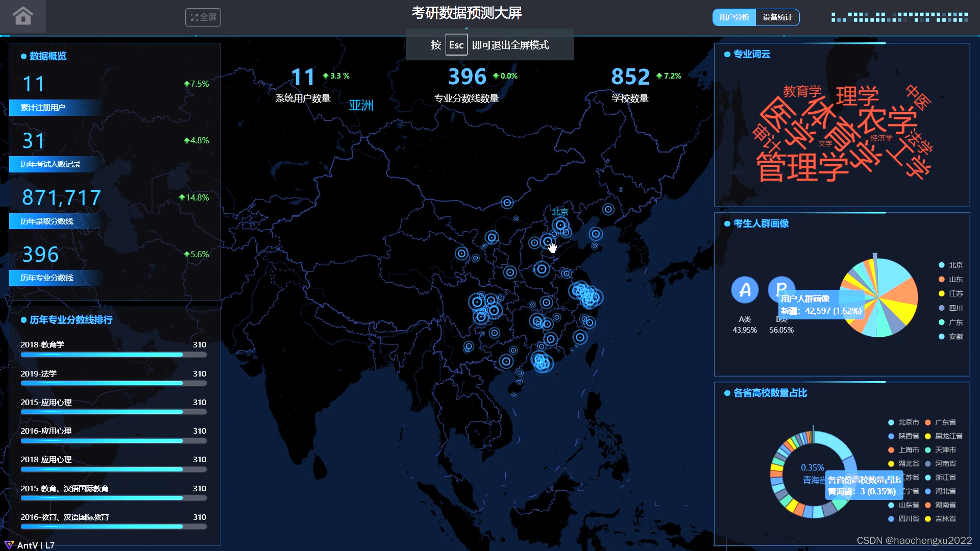Switch to the 设备统计 tab

click(x=777, y=17)
